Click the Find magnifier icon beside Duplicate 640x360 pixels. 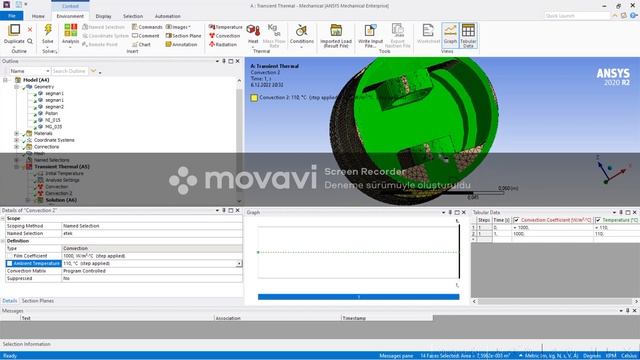click(30, 41)
